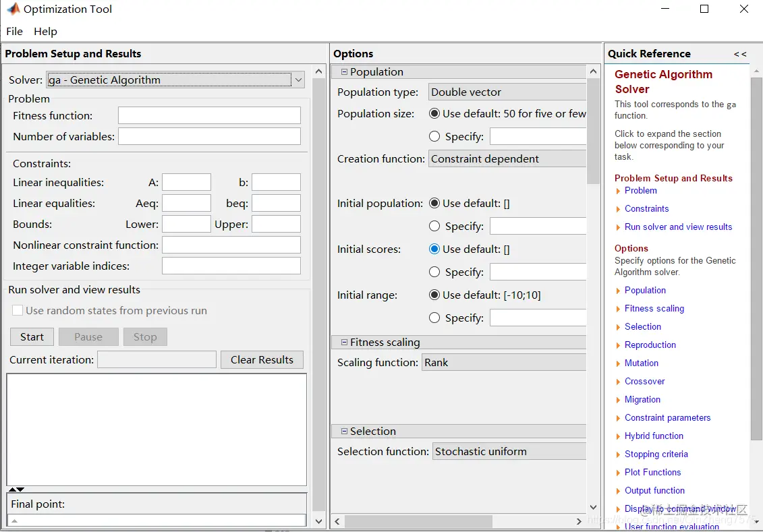The image size is (763, 532).
Task: Click the Fitness function input field
Action: pyautogui.click(x=209, y=115)
